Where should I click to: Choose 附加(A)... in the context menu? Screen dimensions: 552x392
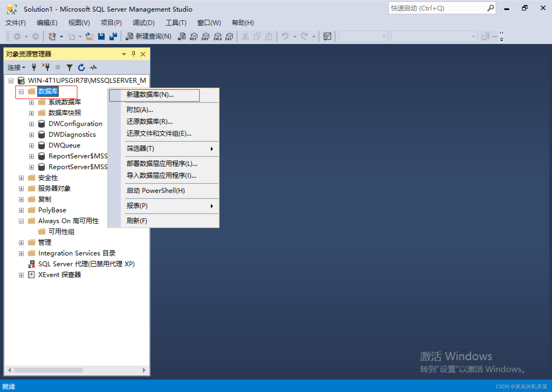click(x=163, y=110)
